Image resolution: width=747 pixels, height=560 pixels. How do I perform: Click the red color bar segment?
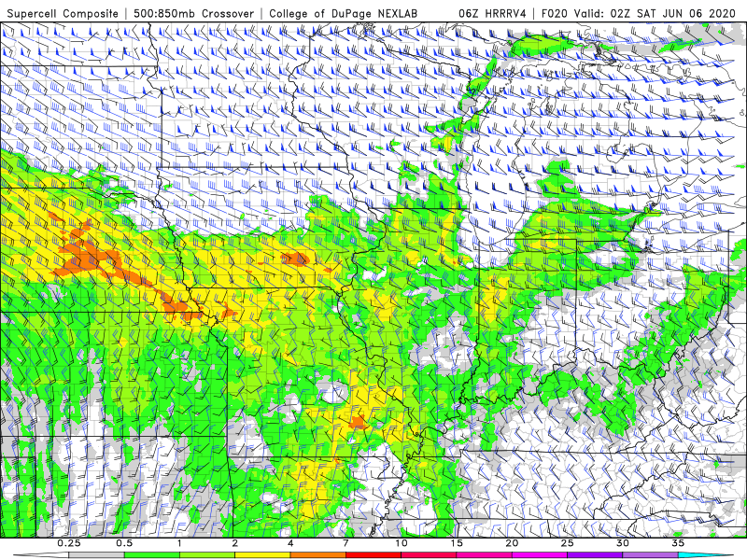[x=373, y=555]
